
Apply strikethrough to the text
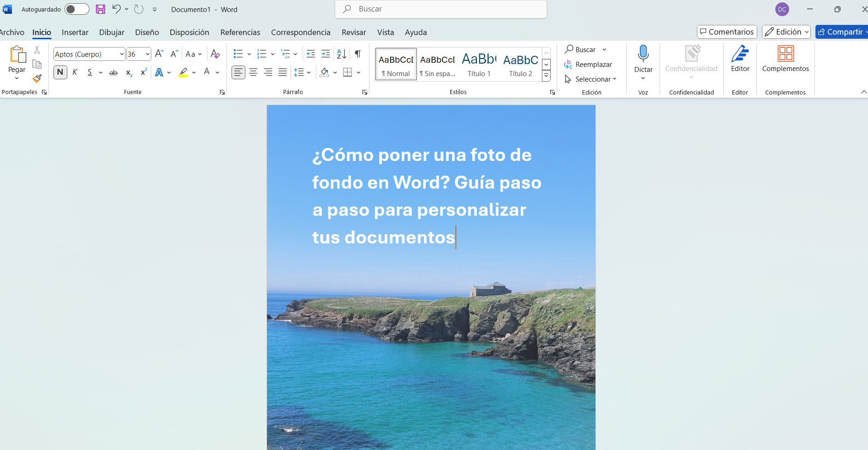113,72
